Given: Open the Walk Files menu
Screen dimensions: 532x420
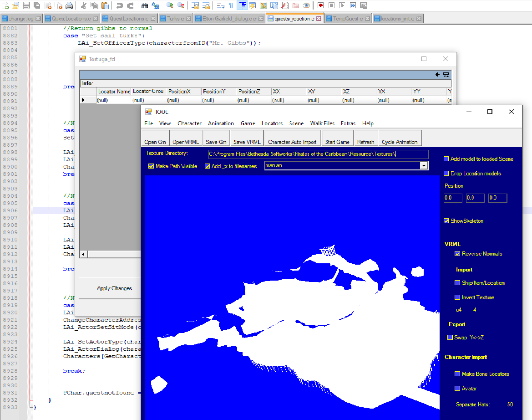Looking at the screenshot, I should 322,123.
